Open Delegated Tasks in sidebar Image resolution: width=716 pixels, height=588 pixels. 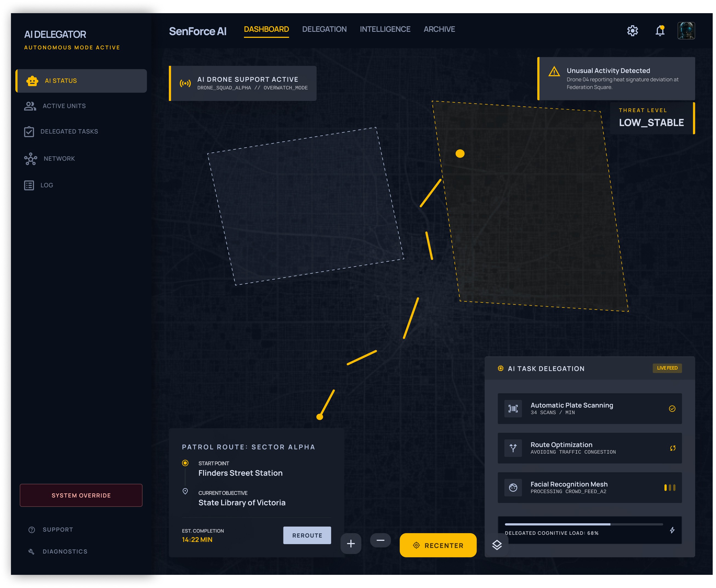69,131
